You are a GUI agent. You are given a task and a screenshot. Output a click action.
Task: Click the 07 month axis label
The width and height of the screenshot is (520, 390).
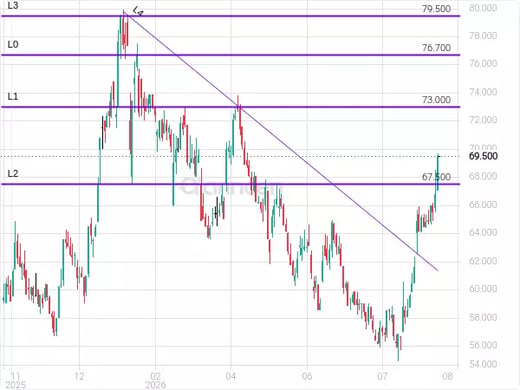382,376
